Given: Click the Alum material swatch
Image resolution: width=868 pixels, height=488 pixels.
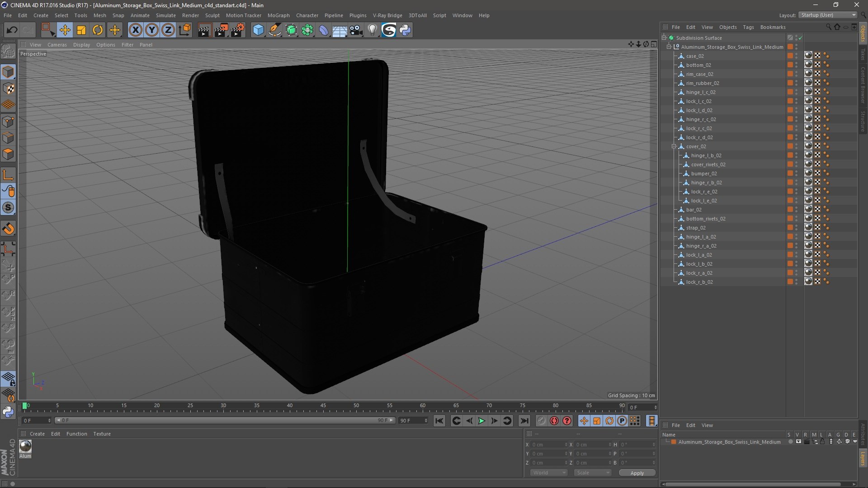Looking at the screenshot, I should (25, 446).
